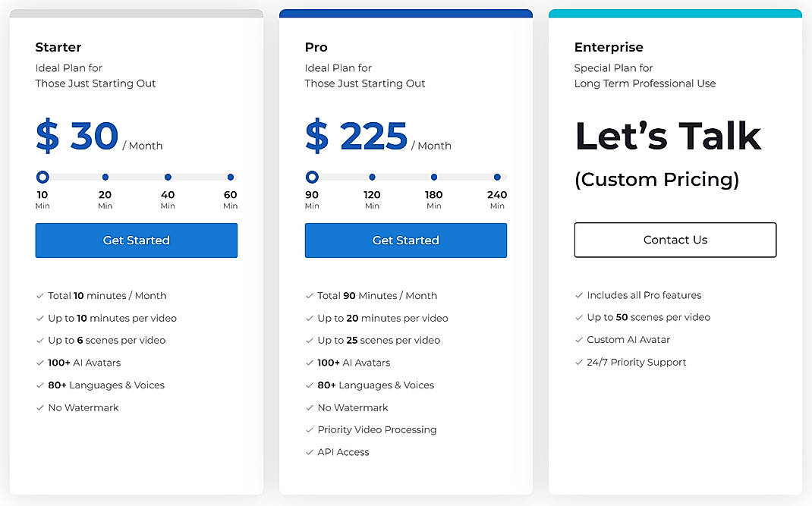Screen dimensions: 812x506
Task: Click the checkmark beside Priority Video Processing
Action: pos(310,430)
